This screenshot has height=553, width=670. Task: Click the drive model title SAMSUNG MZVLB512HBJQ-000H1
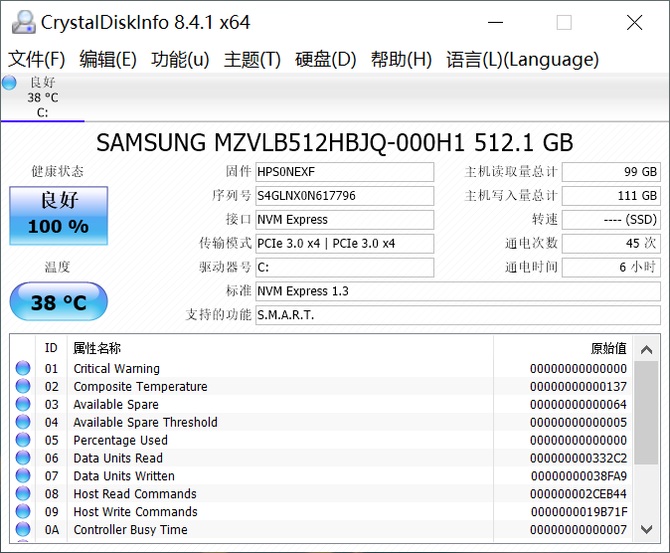click(x=335, y=143)
